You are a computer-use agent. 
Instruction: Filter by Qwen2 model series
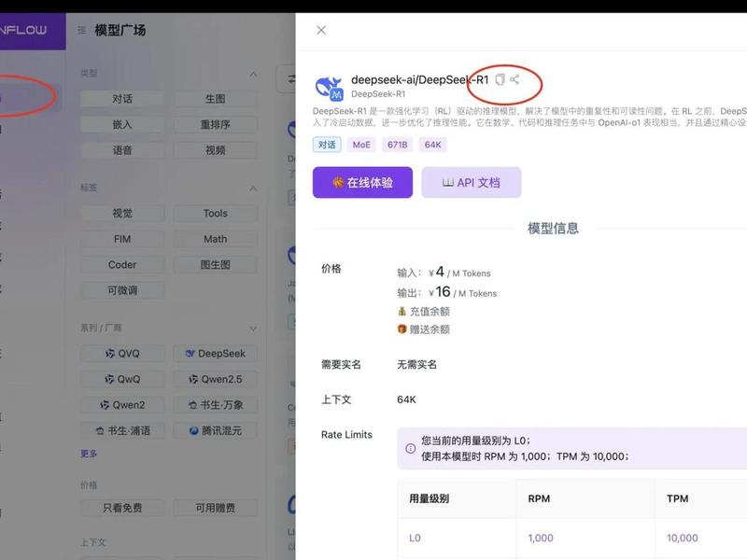[122, 405]
